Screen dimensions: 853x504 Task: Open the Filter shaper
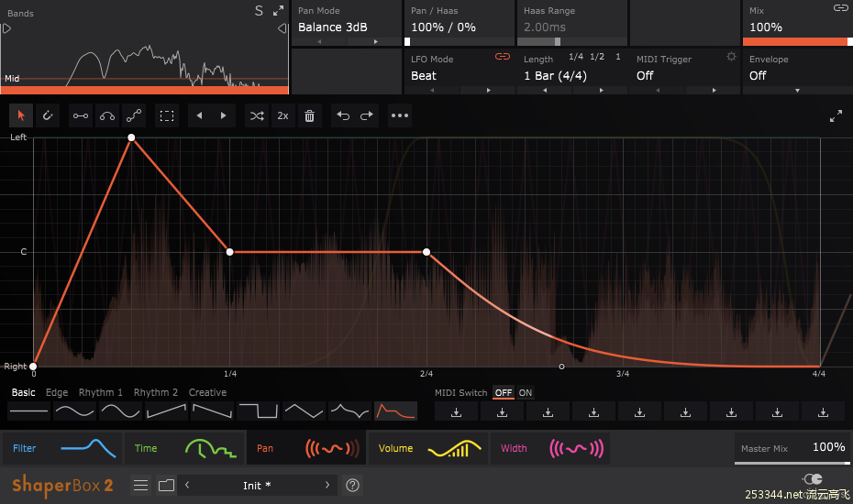(x=62, y=448)
